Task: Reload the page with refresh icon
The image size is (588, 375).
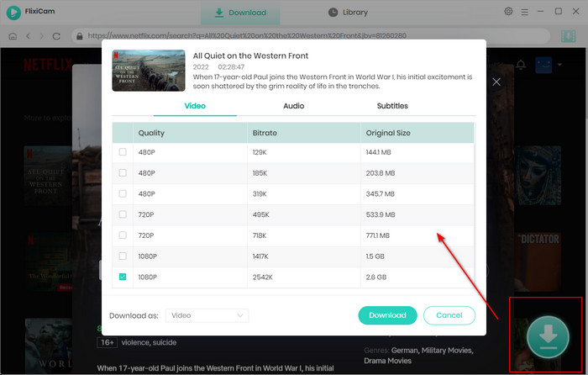Action: pyautogui.click(x=56, y=36)
